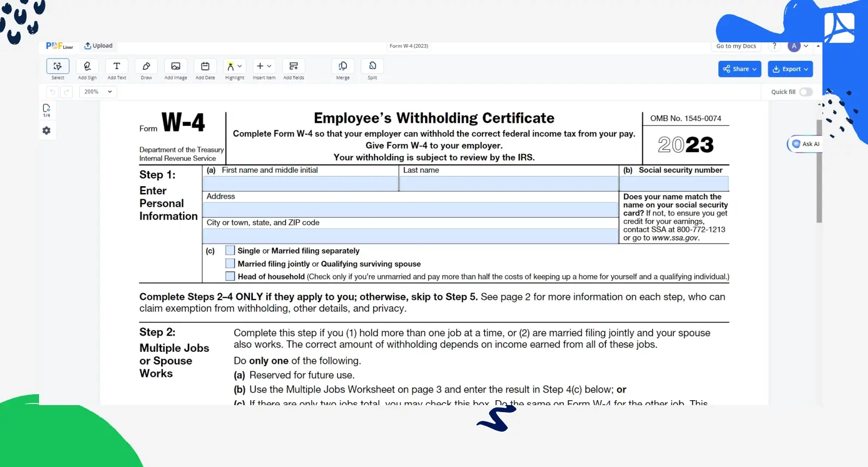Expand the Insert Item dropdown arrow
868x467 pixels.
point(269,66)
